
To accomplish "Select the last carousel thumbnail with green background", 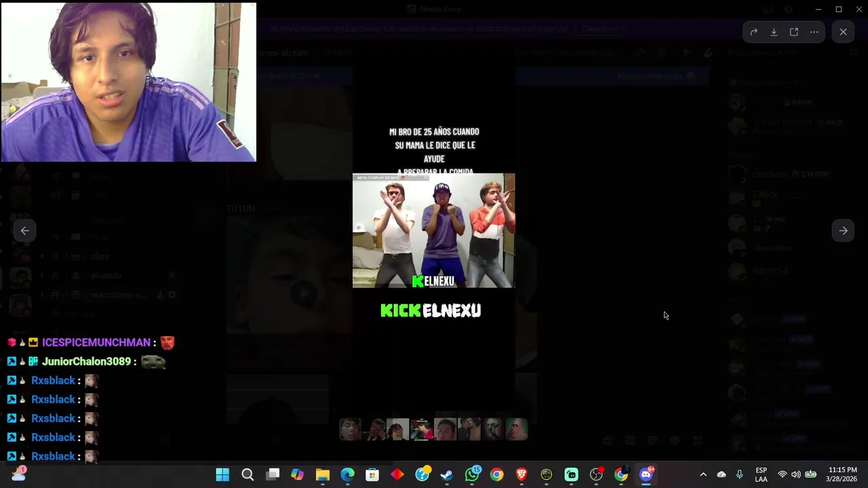I will point(516,430).
